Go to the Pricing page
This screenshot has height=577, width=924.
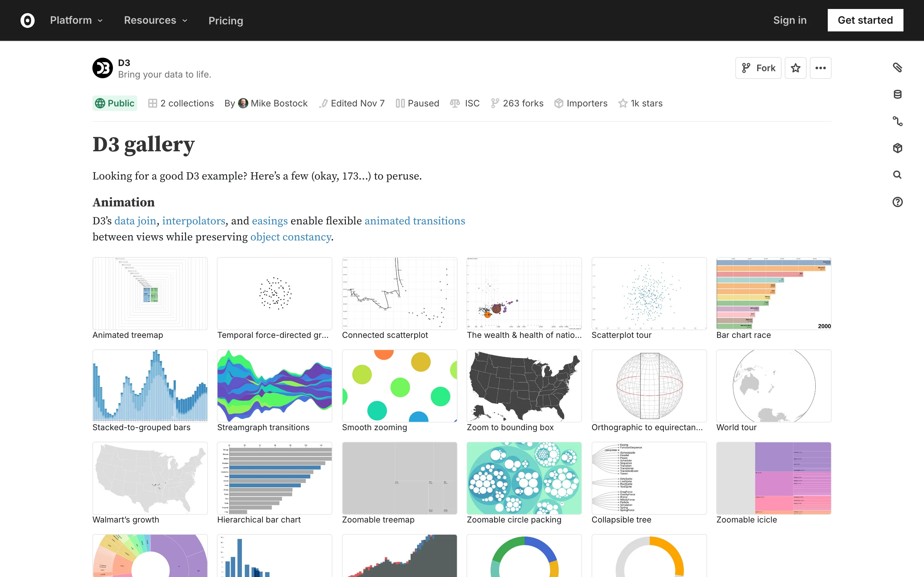226,21
